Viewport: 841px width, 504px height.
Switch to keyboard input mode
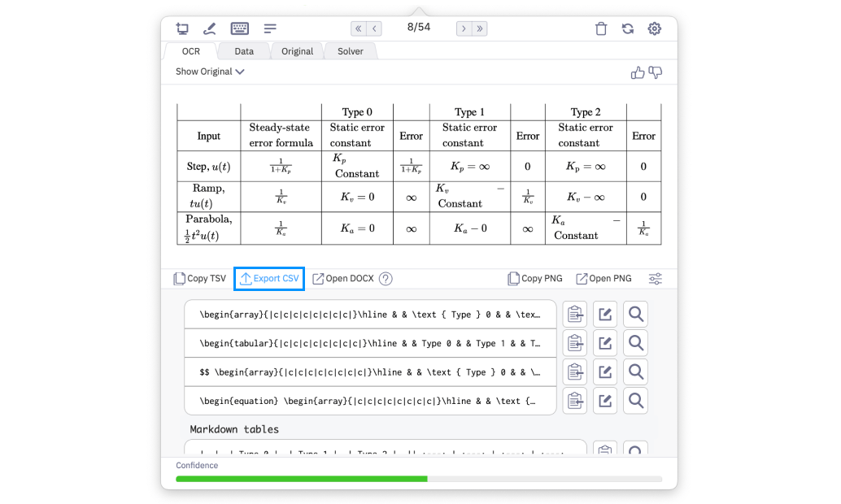[239, 28]
